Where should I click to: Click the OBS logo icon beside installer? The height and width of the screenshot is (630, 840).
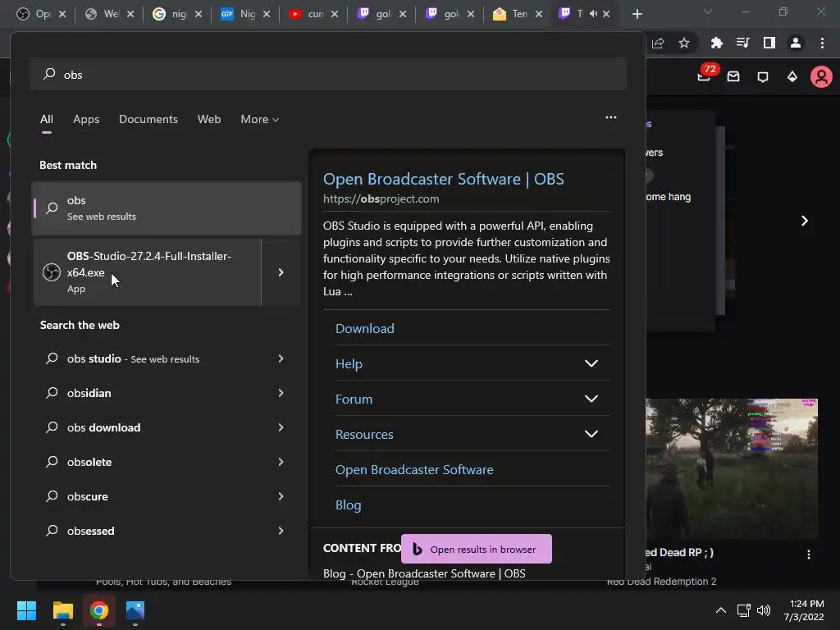pos(52,272)
